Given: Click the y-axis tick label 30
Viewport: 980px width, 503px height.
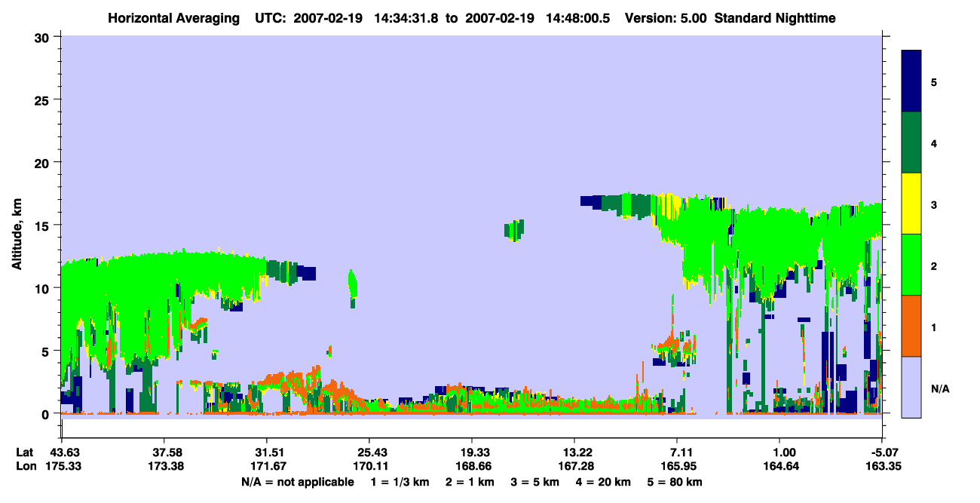Looking at the screenshot, I should pyautogui.click(x=44, y=37).
